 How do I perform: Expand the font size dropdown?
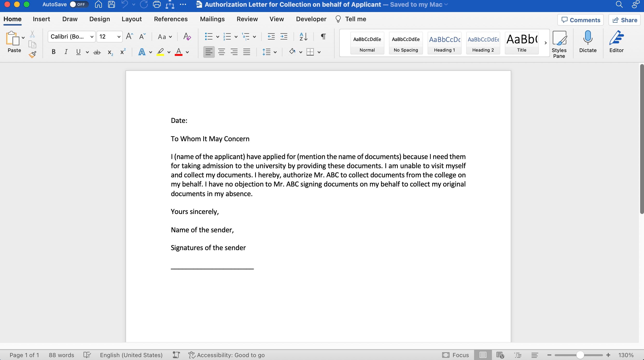pos(119,37)
